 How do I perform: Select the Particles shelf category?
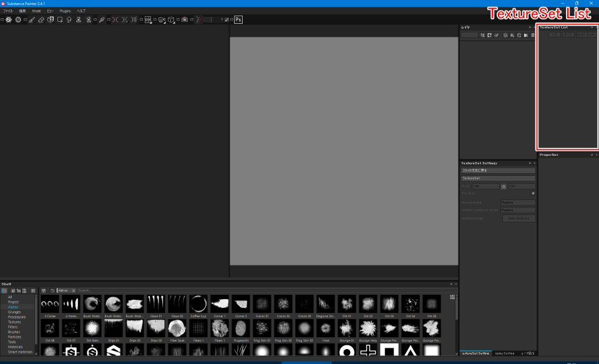pyautogui.click(x=14, y=337)
